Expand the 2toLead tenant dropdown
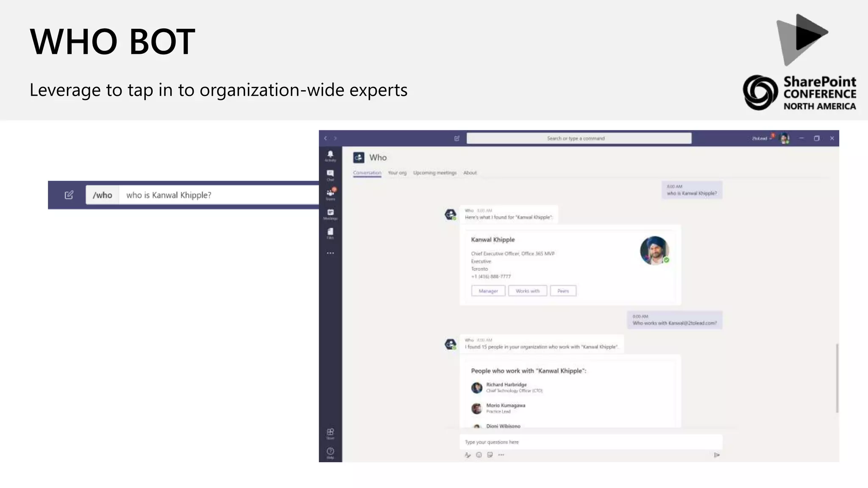 [762, 139]
